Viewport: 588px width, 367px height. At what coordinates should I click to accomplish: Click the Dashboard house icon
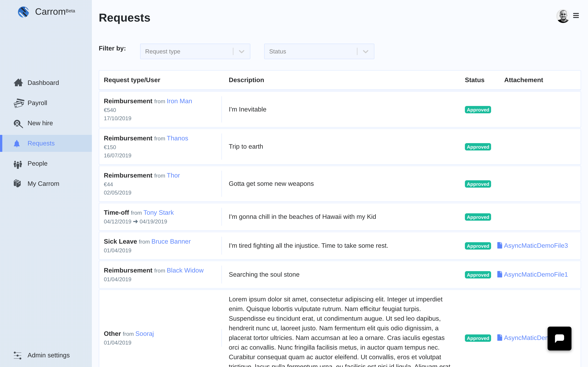pos(18,83)
